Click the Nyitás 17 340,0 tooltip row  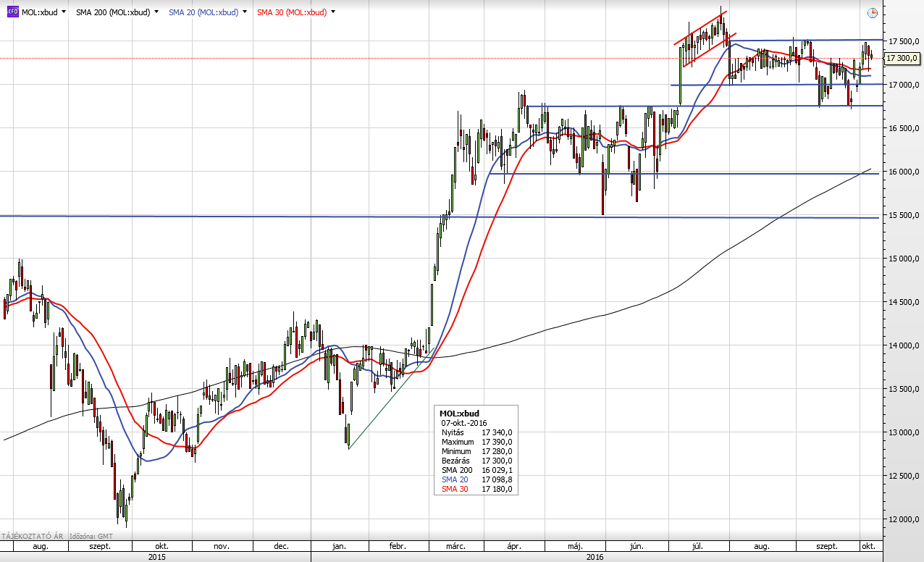point(476,432)
